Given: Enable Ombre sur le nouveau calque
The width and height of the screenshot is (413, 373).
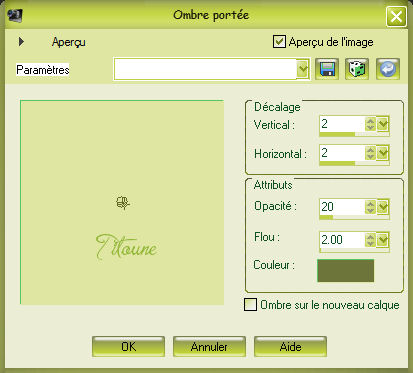Looking at the screenshot, I should click(x=250, y=304).
